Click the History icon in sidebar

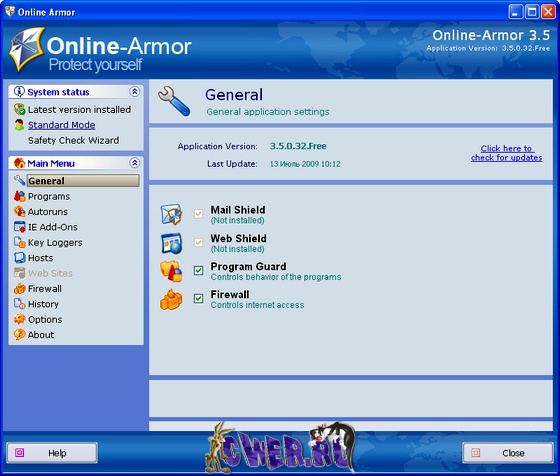coord(19,304)
